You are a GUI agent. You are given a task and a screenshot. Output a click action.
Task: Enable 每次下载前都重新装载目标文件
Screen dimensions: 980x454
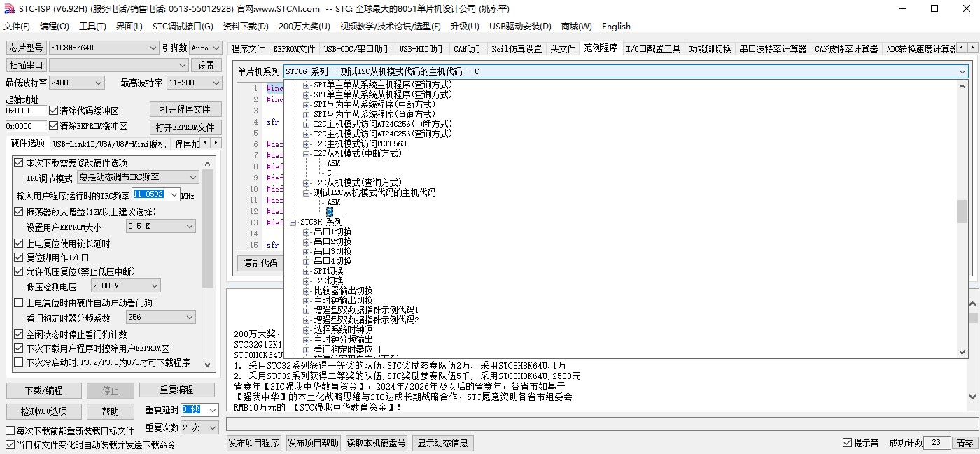10,431
